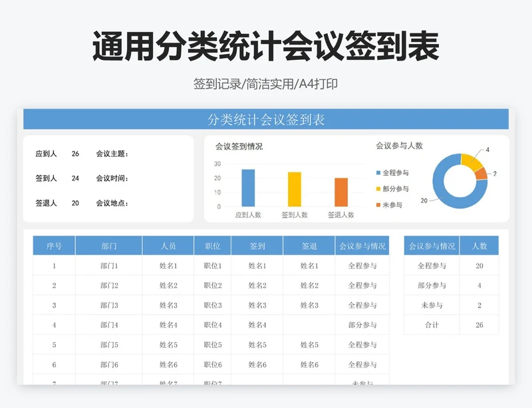Click the yellow donut segment labeled 4

point(472,162)
